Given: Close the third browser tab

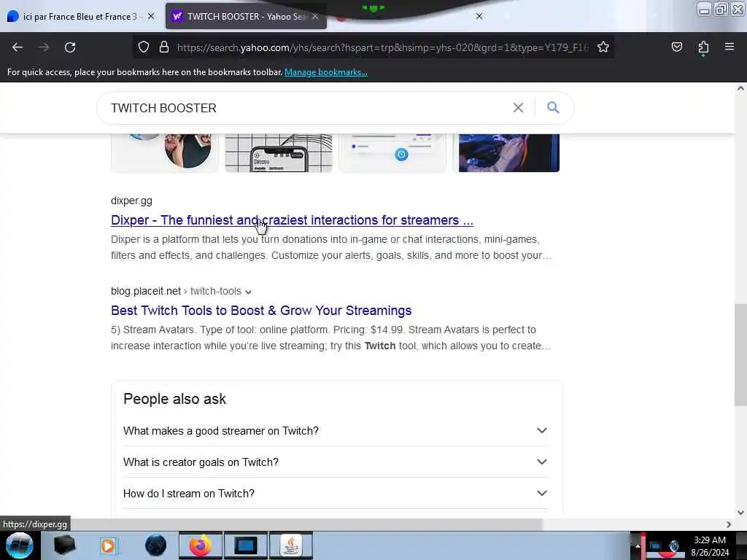Looking at the screenshot, I should click(479, 16).
